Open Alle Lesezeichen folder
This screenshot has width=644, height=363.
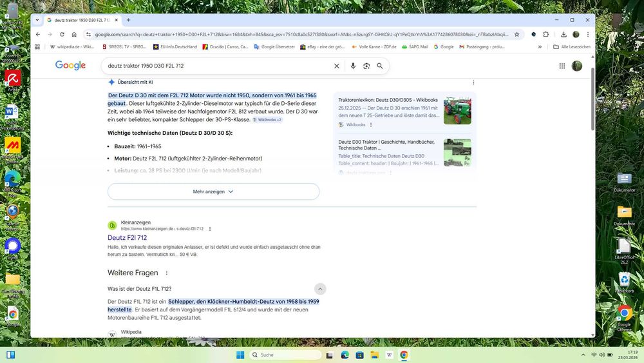coord(572,47)
